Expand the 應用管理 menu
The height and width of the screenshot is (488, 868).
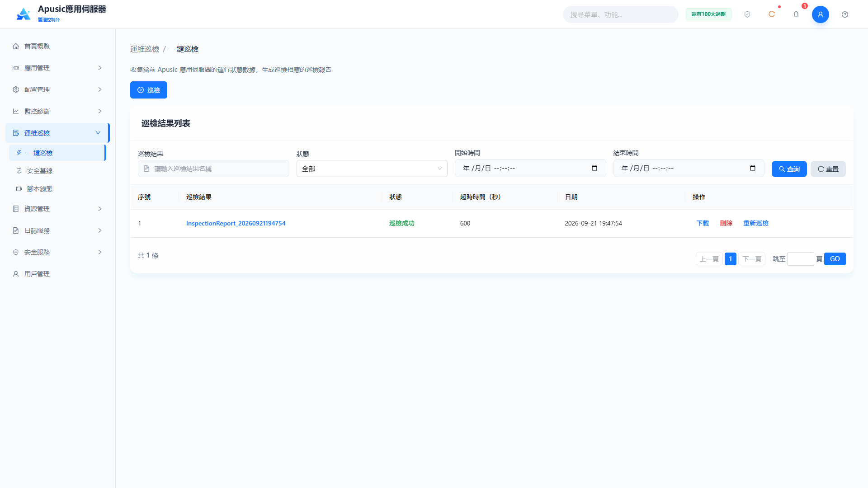point(57,68)
